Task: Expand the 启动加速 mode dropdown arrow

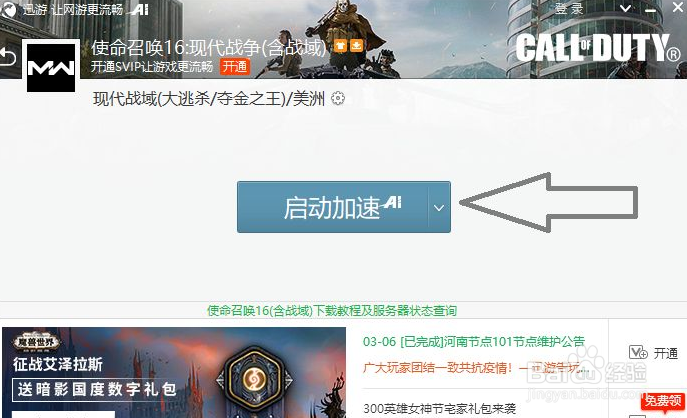Action: point(439,207)
